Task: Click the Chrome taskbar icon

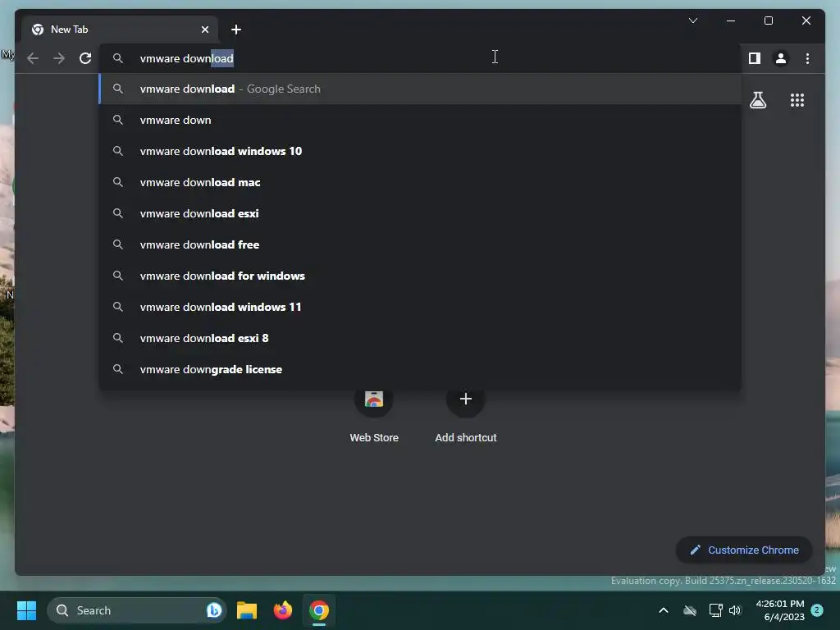Action: coord(319,610)
